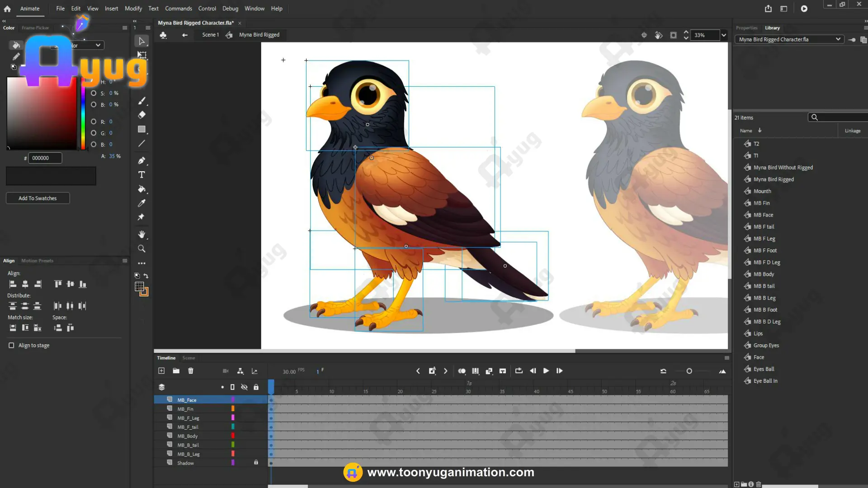Select the Zoom tool
Viewport: 868px width, 488px height.
tap(142, 249)
